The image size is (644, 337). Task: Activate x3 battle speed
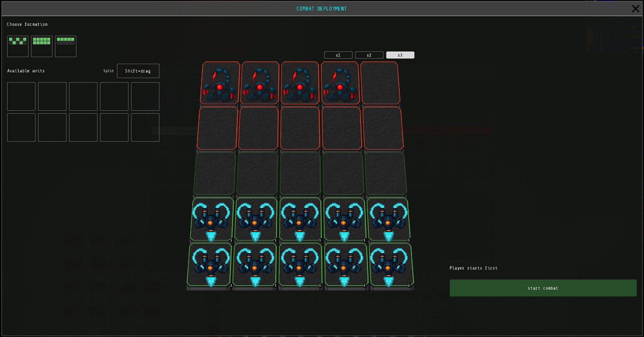point(400,55)
